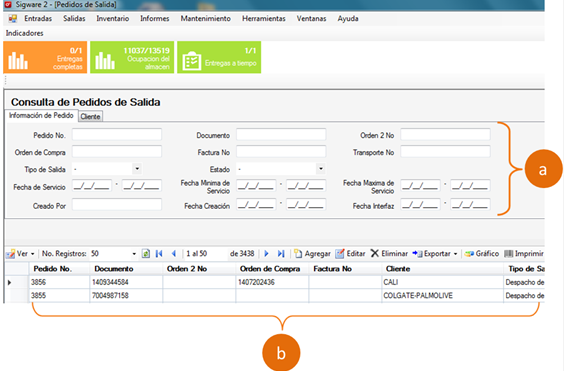Click the Editar pencil icon
The image size is (564, 371).
pos(340,254)
